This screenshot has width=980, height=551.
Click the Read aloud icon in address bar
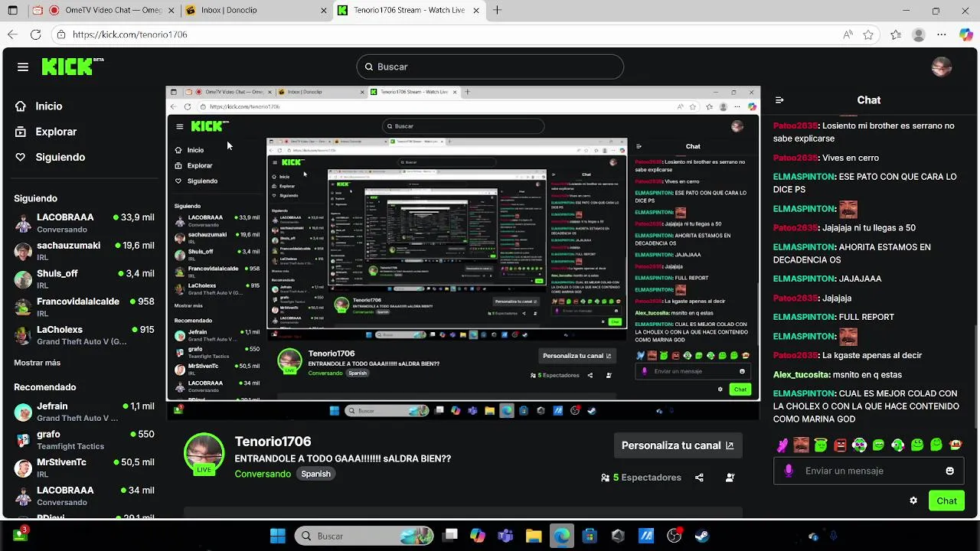coord(848,34)
